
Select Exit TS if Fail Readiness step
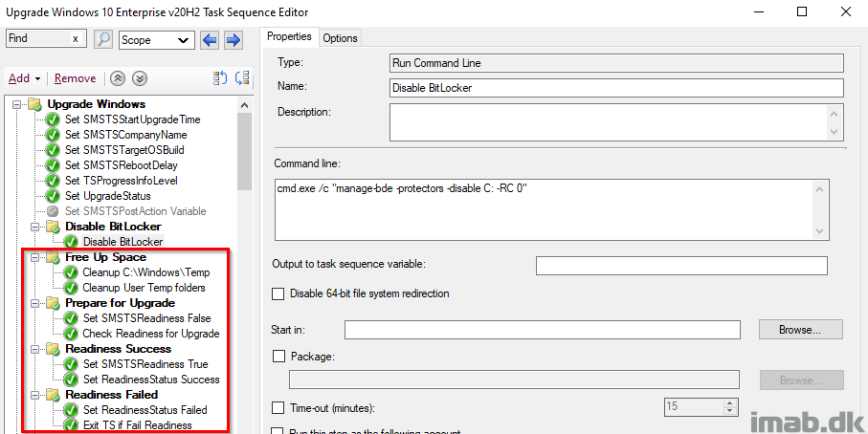(x=137, y=425)
